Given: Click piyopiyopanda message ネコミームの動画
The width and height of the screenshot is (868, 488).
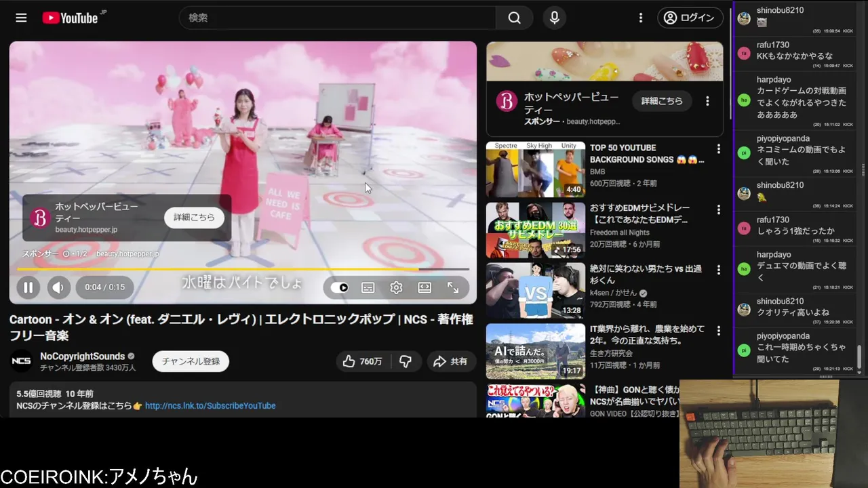Looking at the screenshot, I should (x=801, y=156).
